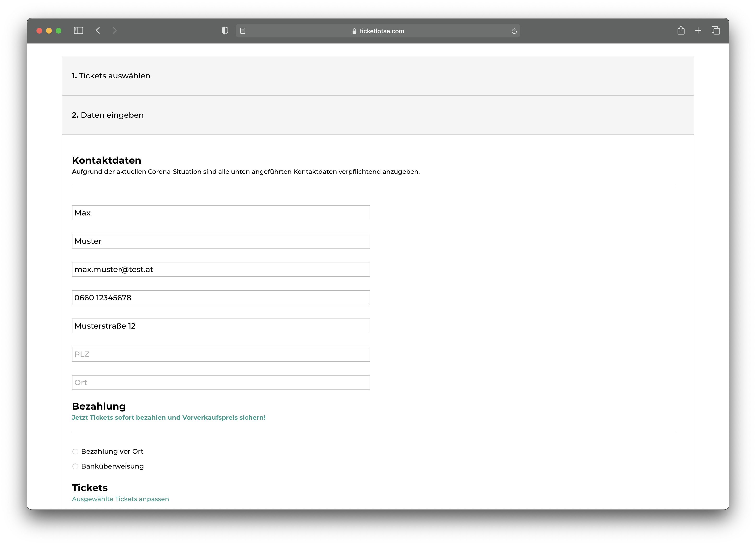Click the Tickets heading
This screenshot has width=756, height=545.
point(90,488)
